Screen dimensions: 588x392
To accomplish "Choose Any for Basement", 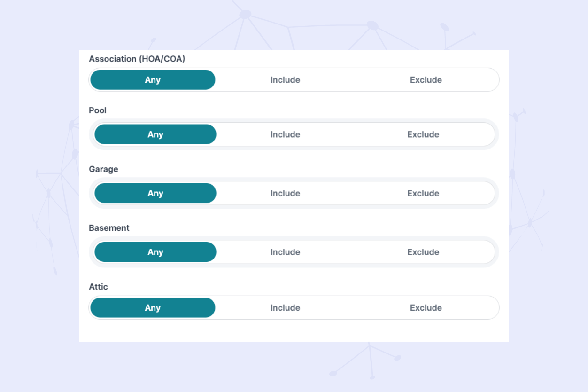I will (155, 252).
